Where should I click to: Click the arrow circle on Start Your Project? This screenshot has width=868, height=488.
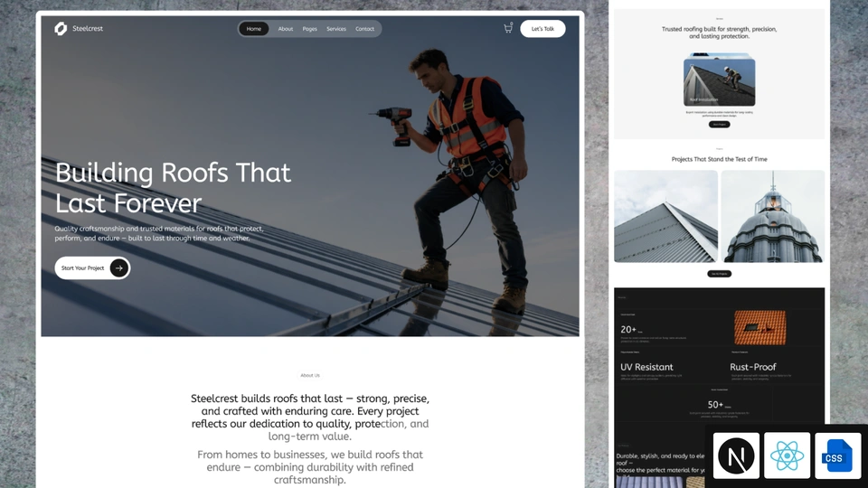pos(119,267)
